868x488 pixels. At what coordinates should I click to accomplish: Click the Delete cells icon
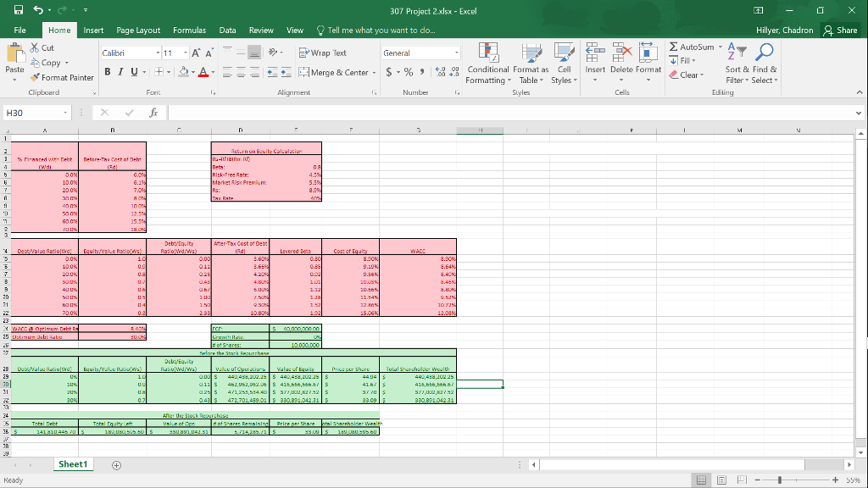tap(621, 53)
